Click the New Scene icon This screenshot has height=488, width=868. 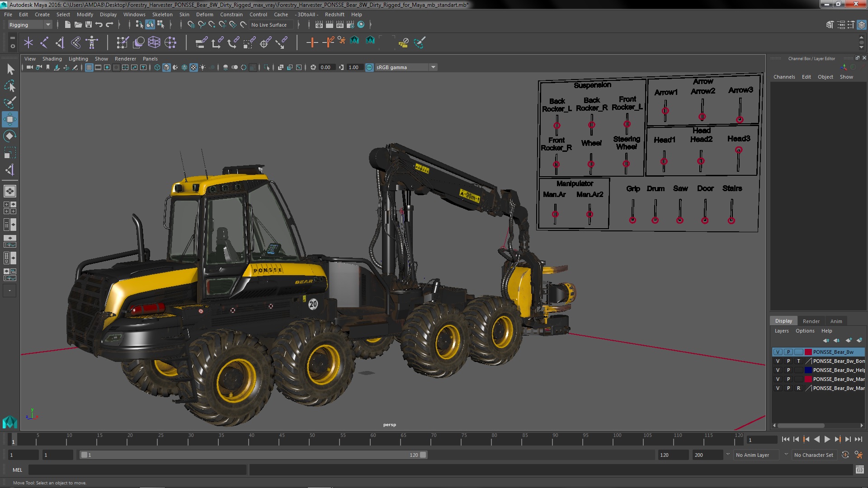(67, 24)
